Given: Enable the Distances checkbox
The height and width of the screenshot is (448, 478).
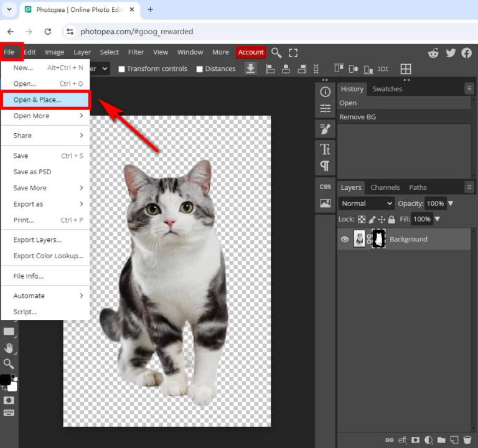Looking at the screenshot, I should coord(200,69).
